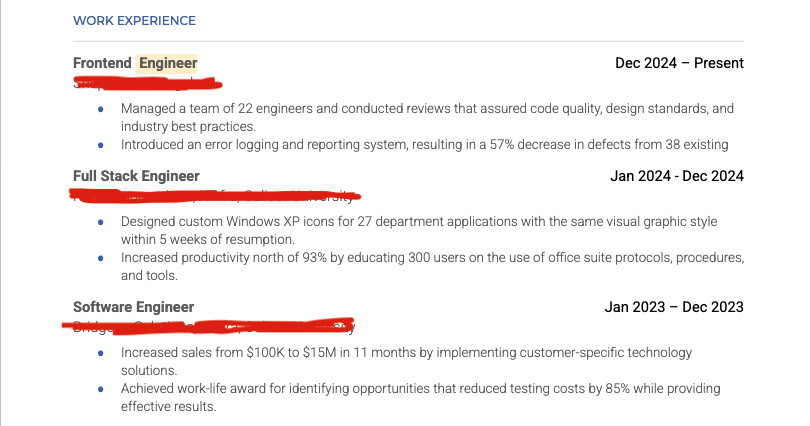810x426 pixels.
Task: Click the 'effective results.' line
Action: click(168, 406)
